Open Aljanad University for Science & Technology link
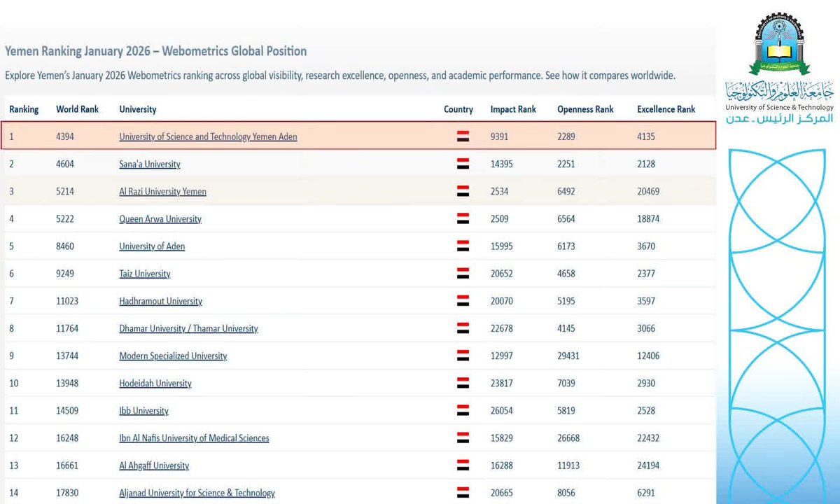 point(197,493)
